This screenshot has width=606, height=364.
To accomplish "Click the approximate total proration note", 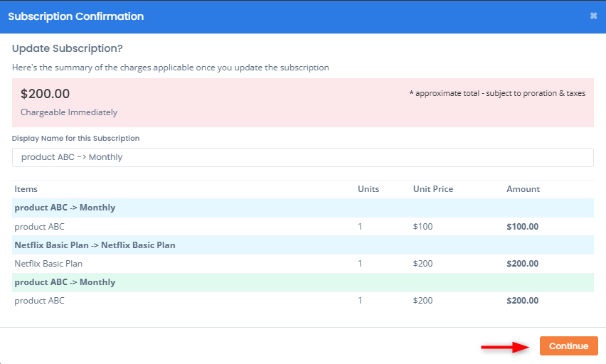I will click(497, 94).
